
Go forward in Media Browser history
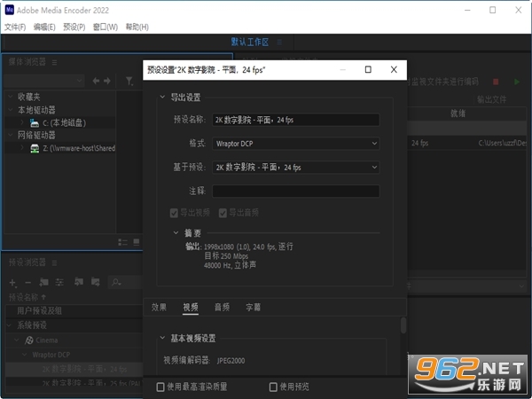[107, 81]
